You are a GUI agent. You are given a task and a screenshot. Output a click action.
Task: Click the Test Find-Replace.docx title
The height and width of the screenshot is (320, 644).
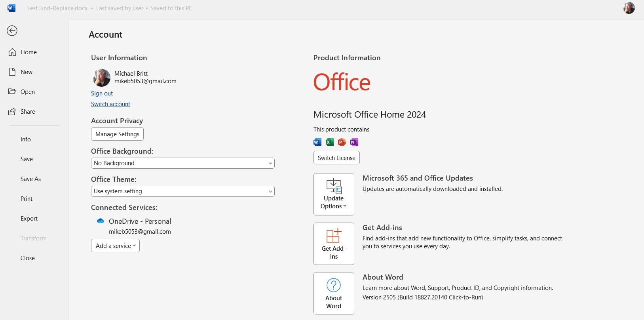point(57,8)
